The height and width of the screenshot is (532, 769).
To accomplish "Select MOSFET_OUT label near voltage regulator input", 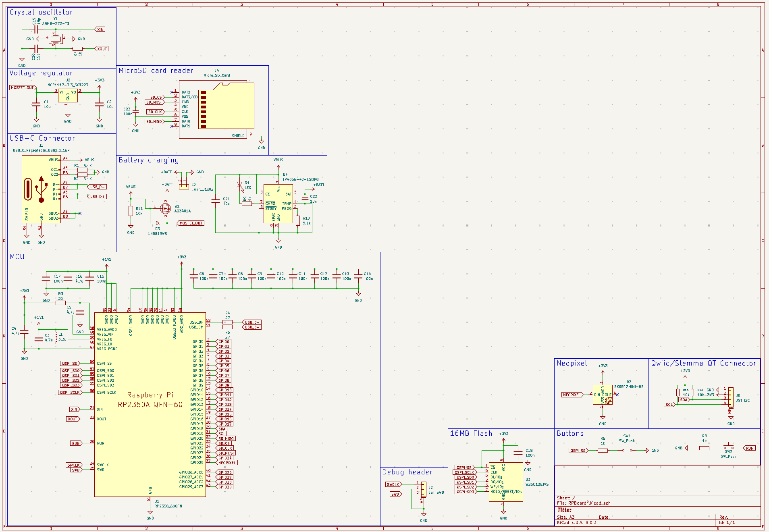I will 23,87.
